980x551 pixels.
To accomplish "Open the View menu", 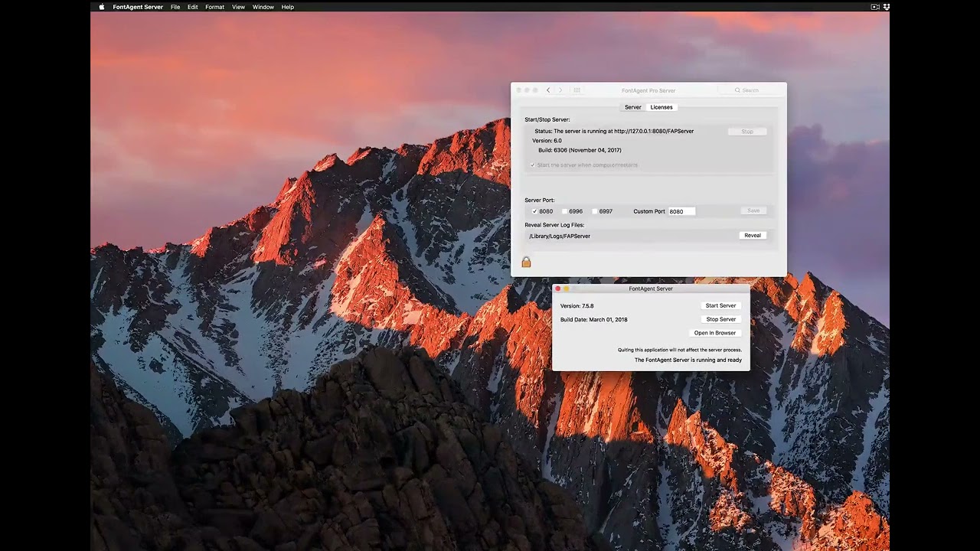I will pos(239,7).
